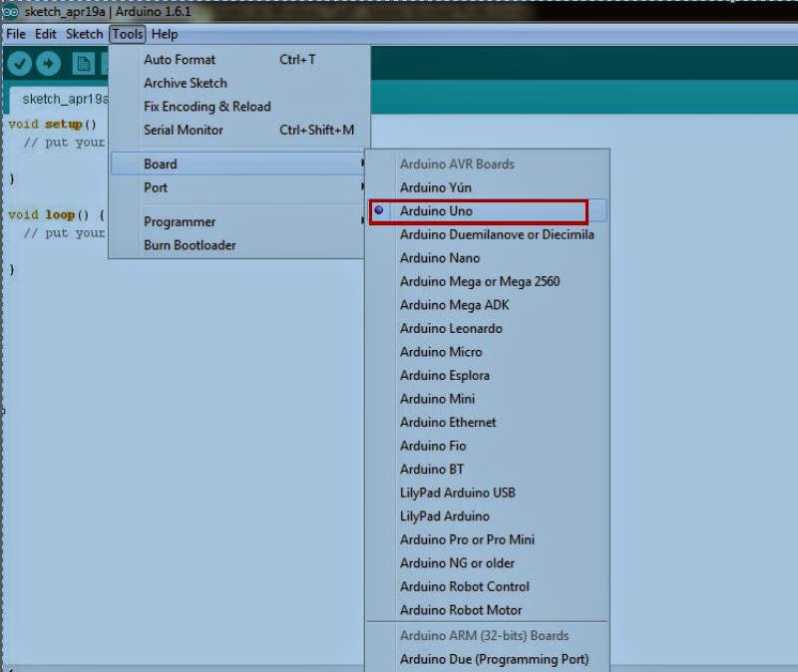Choose Arduino Fio board

488,446
